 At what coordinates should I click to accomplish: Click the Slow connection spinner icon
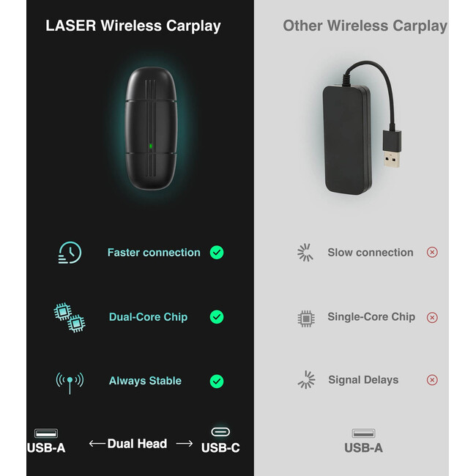[x=305, y=252]
